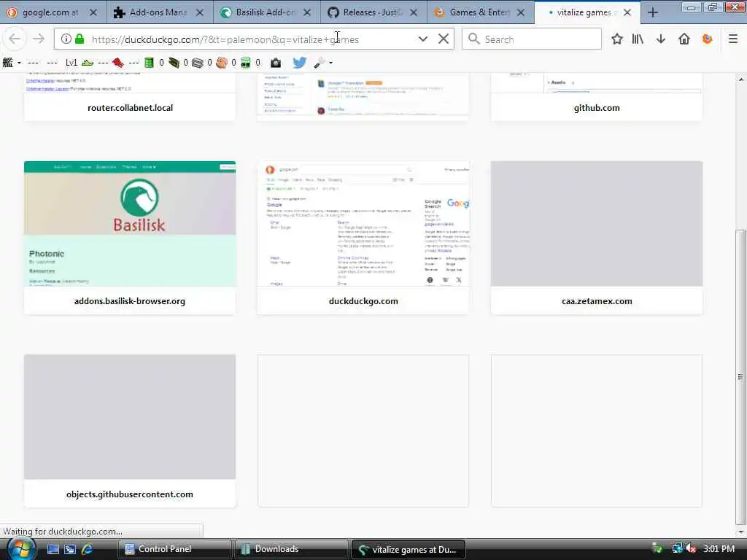Switch to the Games & Entertainment tab
This screenshot has width=747, height=560.
(479, 12)
